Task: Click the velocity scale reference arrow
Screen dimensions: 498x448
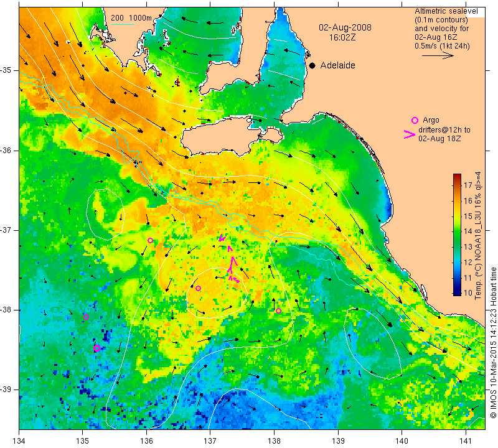Action: 438,55
